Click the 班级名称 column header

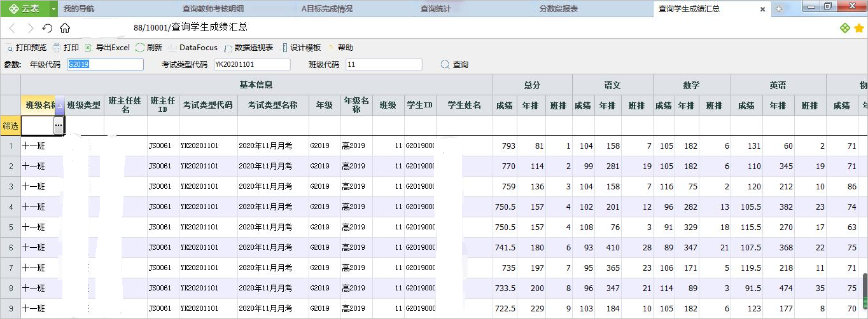(x=39, y=105)
